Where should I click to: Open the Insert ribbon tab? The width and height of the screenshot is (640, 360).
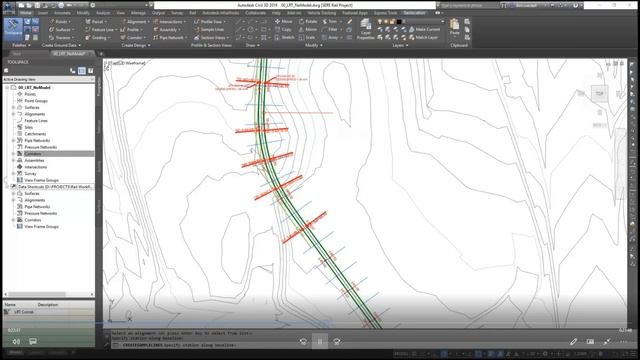(43, 13)
